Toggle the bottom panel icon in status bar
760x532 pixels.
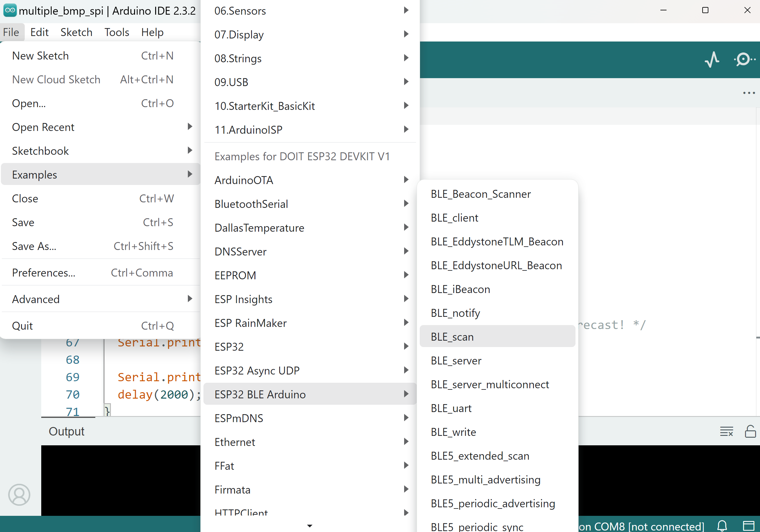pos(748,525)
